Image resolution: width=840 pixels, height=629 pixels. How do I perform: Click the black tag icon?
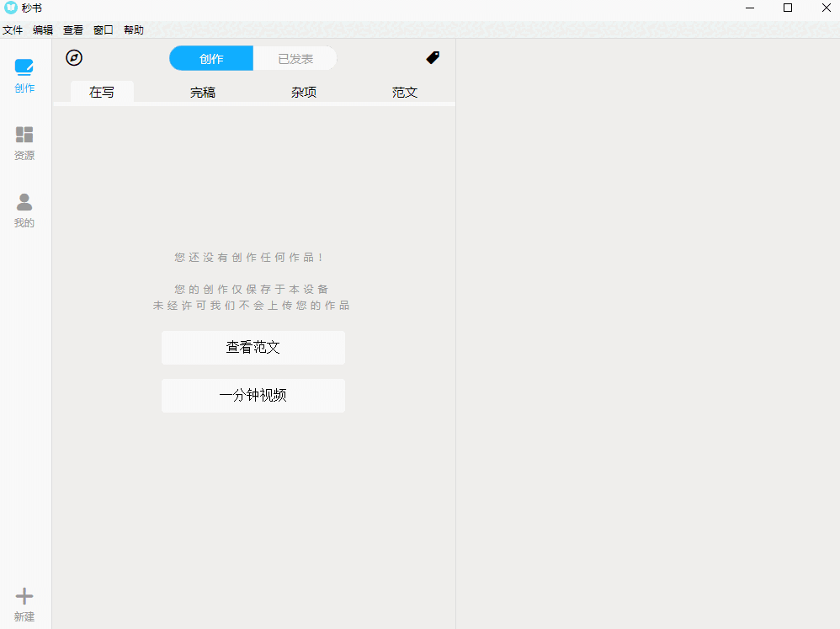click(433, 57)
